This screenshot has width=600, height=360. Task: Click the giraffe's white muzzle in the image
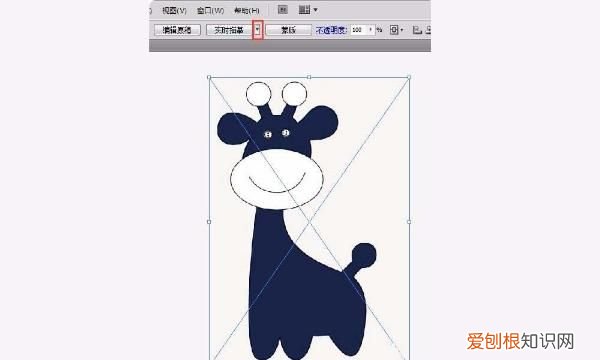click(x=277, y=179)
